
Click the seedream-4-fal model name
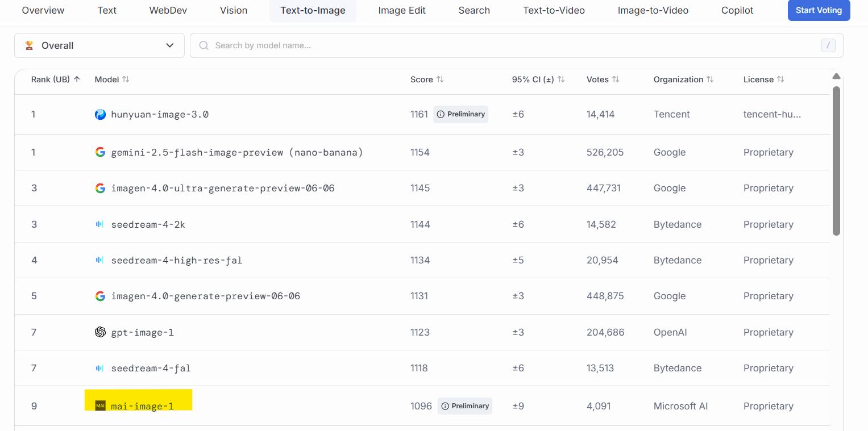click(151, 368)
